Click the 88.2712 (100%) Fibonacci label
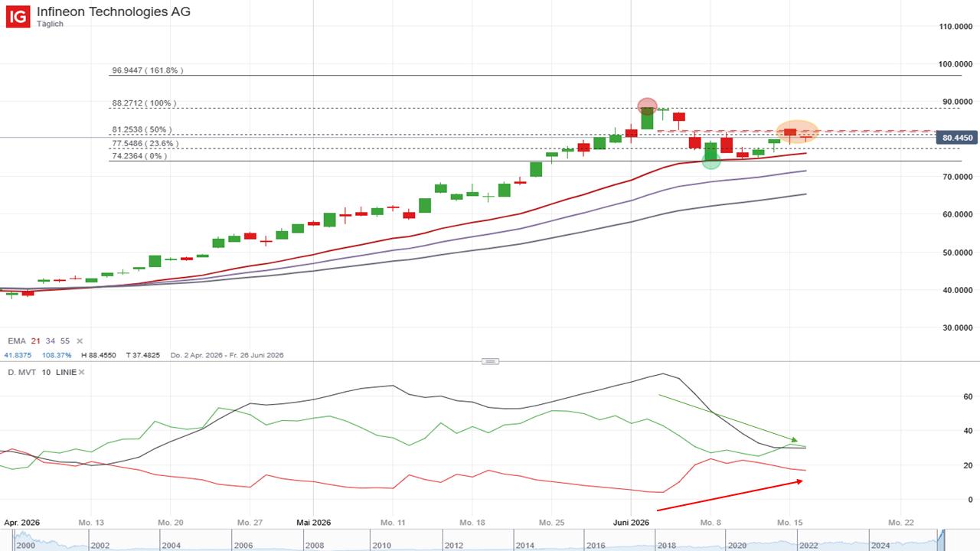The width and height of the screenshot is (980, 551). point(144,103)
